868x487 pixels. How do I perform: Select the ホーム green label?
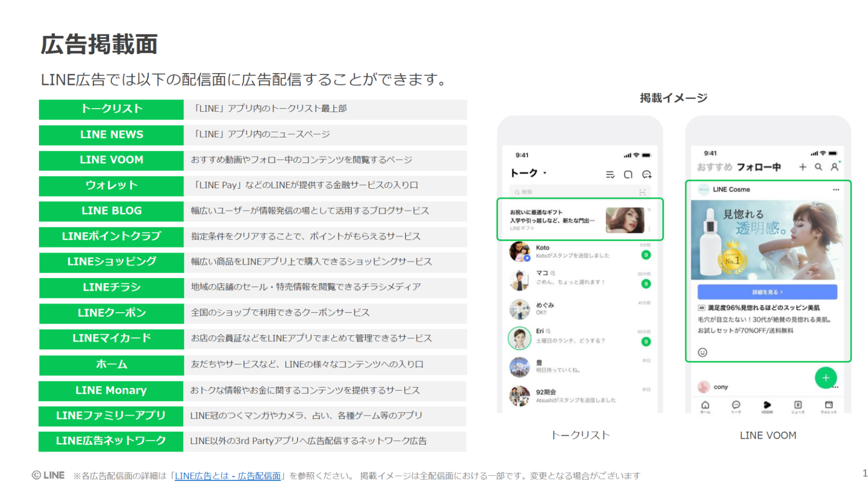(x=111, y=365)
